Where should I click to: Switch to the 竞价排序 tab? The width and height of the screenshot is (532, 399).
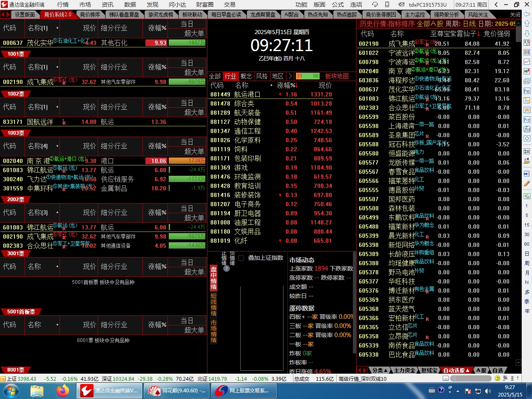click(x=90, y=14)
